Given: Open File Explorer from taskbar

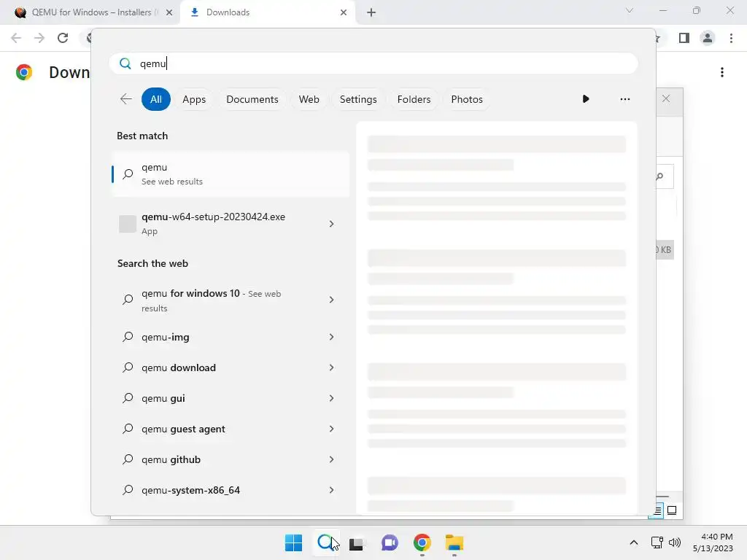Looking at the screenshot, I should tap(454, 542).
